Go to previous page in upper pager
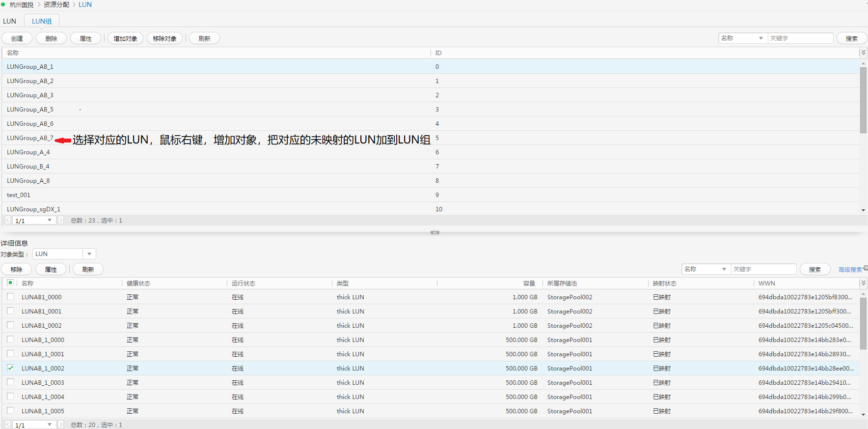This screenshot has width=868, height=429. pos(8,220)
